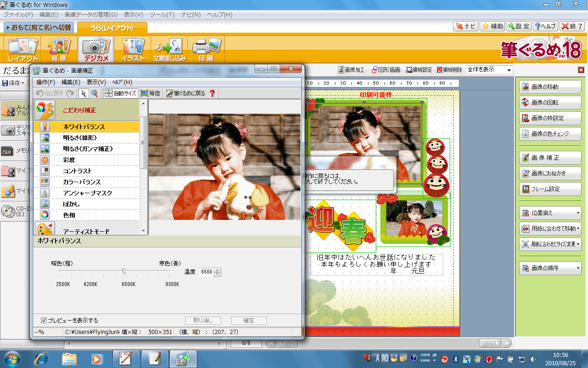Select 色相 in correction list
588x368 pixels.
pyautogui.click(x=86, y=215)
